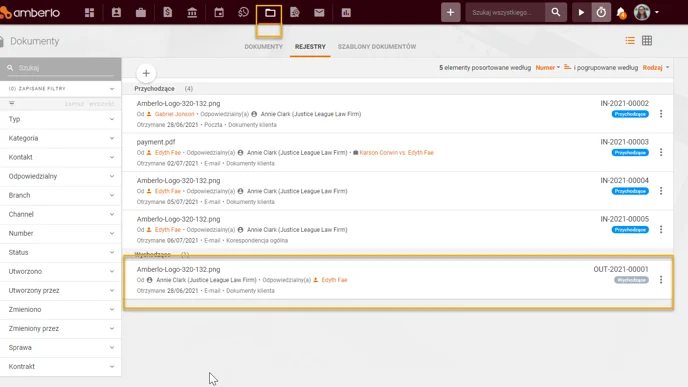
Task: Expand the Number filter
Action: pos(61,233)
